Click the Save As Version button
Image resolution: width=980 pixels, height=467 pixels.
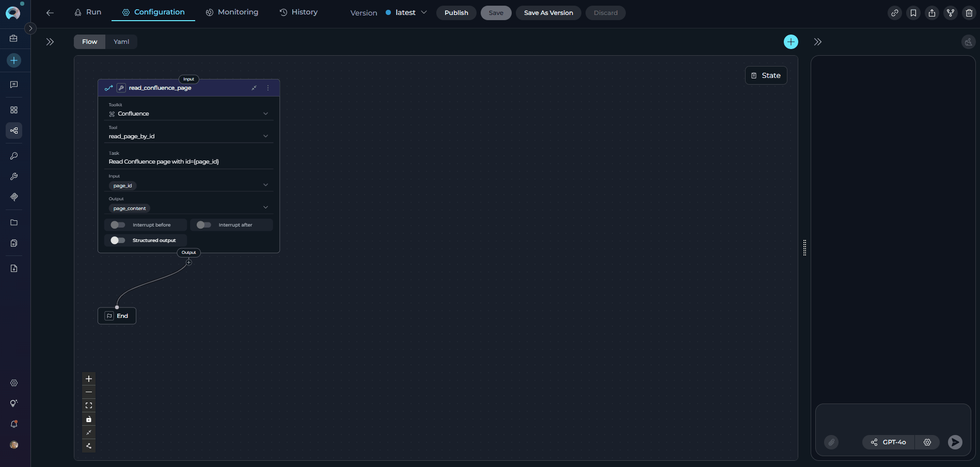point(548,13)
